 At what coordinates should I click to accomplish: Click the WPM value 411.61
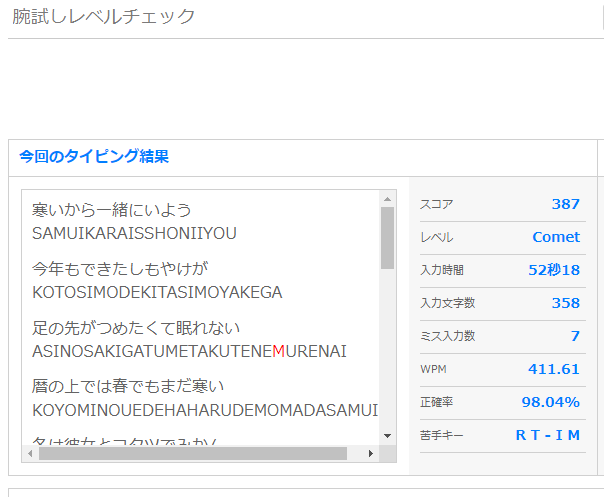pyautogui.click(x=553, y=369)
